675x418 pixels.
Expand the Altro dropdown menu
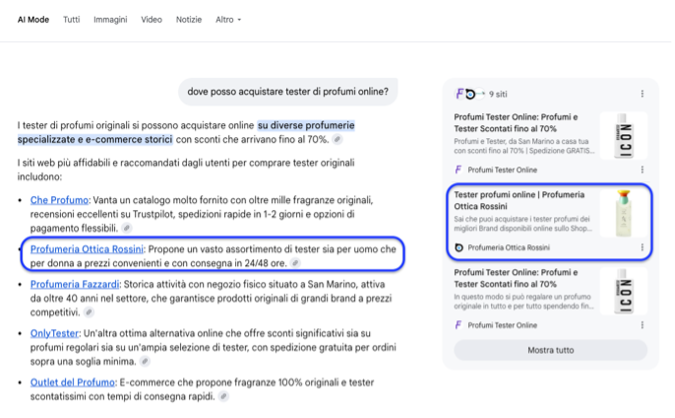pos(228,20)
